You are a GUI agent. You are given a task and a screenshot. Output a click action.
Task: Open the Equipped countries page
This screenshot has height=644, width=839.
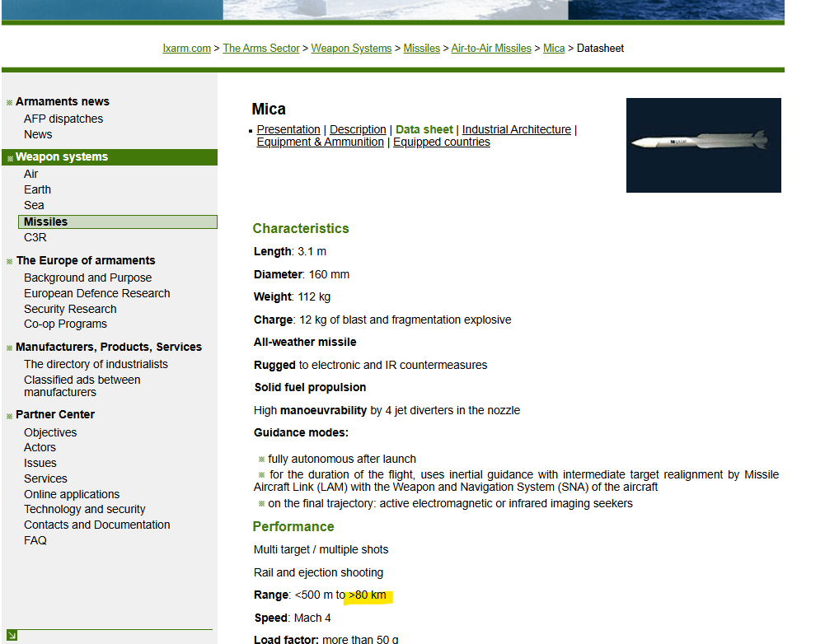pos(441,142)
